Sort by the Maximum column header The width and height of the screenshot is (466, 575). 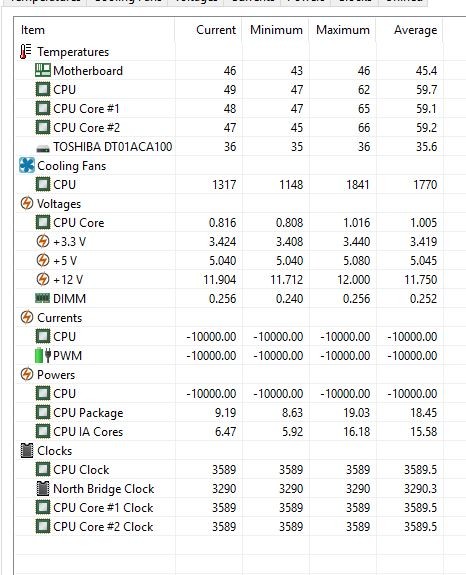[343, 30]
